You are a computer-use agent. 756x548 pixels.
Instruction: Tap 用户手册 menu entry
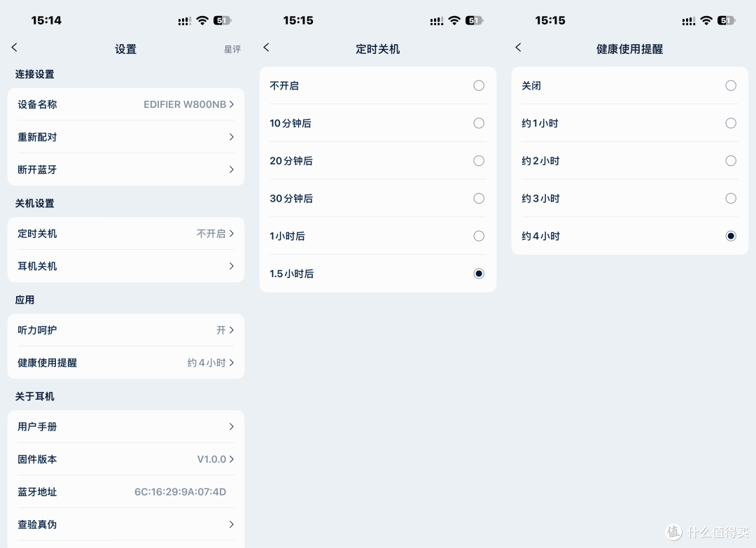[126, 427]
